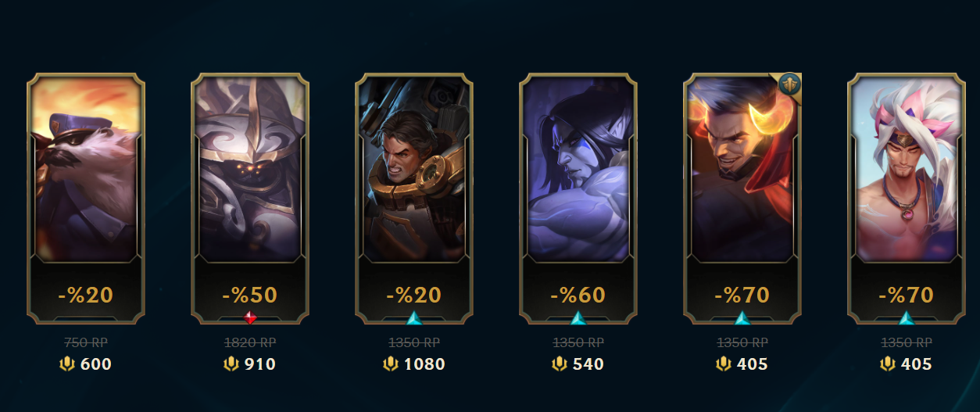
Task: Open the hooded armored skin card at 50% off
Action: tap(250, 199)
